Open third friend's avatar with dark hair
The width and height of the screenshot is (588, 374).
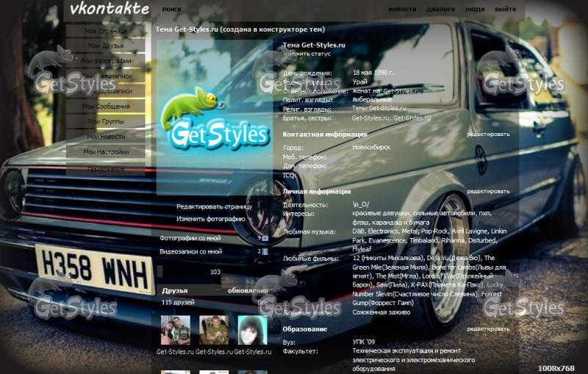(x=252, y=331)
